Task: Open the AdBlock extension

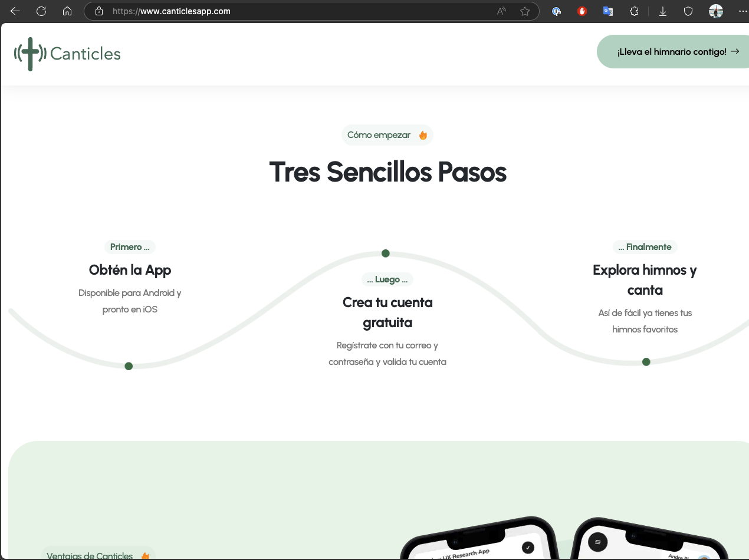Action: 582,11
